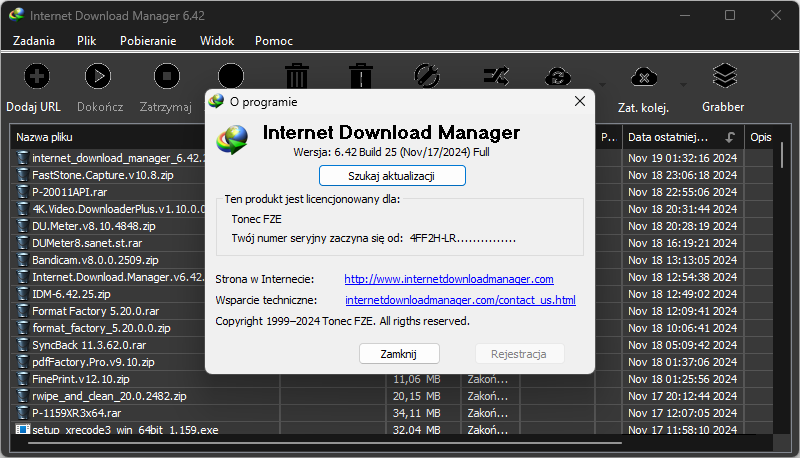The height and width of the screenshot is (458, 800).
Task: Click the Data ostatniej column header
Action: click(683, 137)
